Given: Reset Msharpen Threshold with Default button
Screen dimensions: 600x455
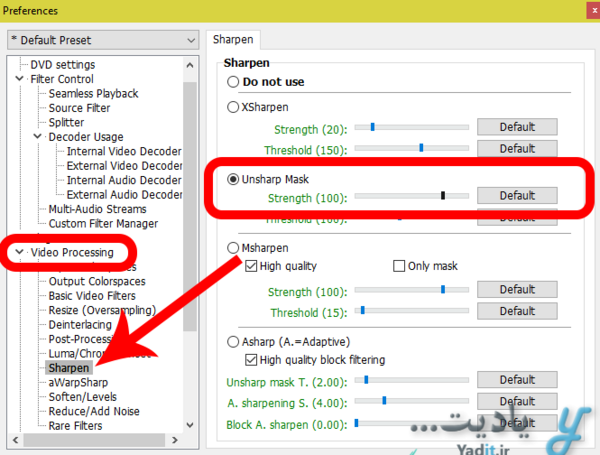Looking at the screenshot, I should point(517,311).
